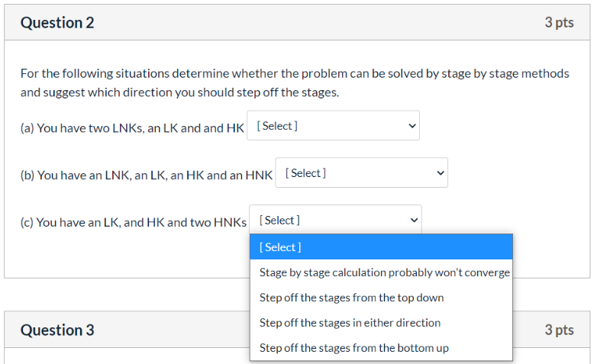The width and height of the screenshot is (597, 364).
Task: Select 'Step off the stages from the bottom up'
Action: (x=381, y=348)
